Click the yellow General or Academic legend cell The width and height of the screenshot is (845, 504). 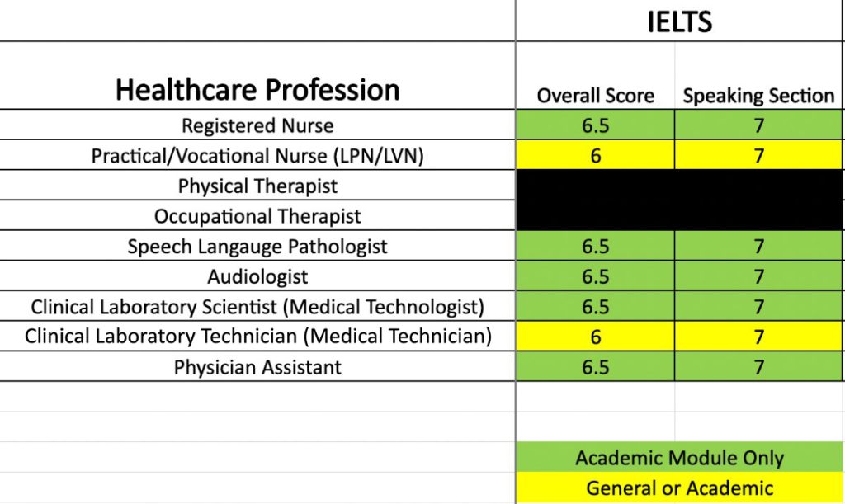(679, 488)
